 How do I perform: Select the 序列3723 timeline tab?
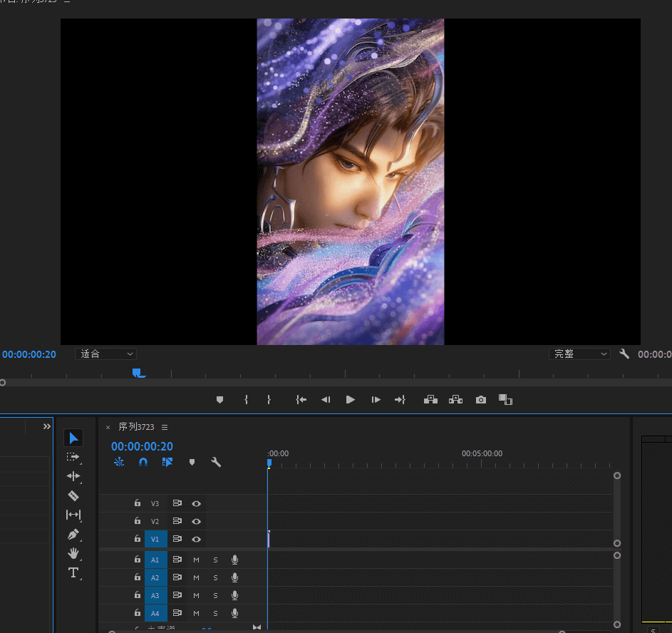coord(136,427)
